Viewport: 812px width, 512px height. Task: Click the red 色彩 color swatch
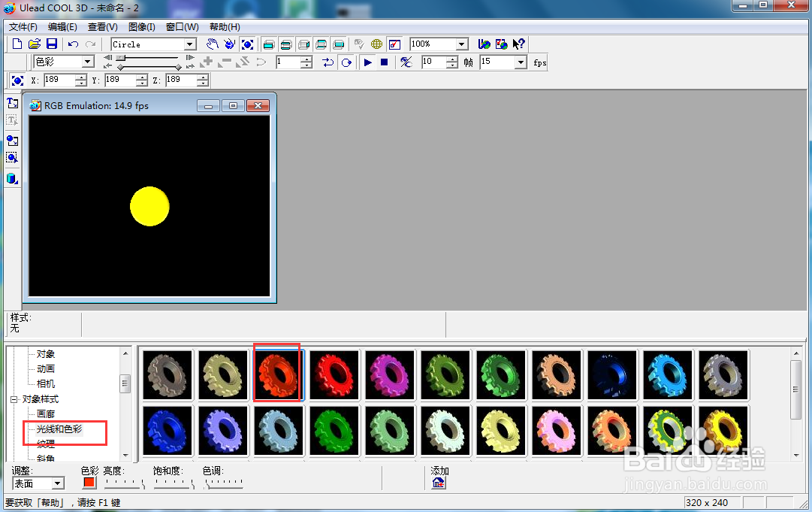(89, 483)
